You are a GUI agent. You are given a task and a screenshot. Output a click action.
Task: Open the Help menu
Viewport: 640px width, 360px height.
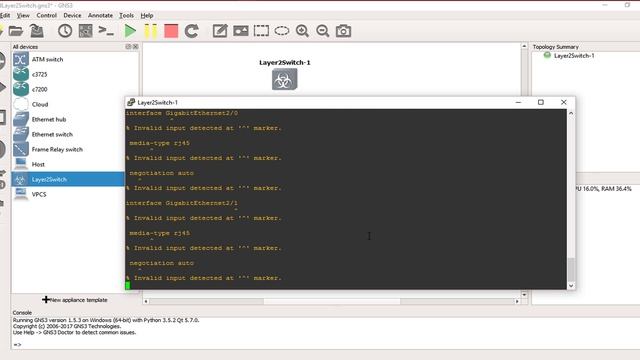147,16
